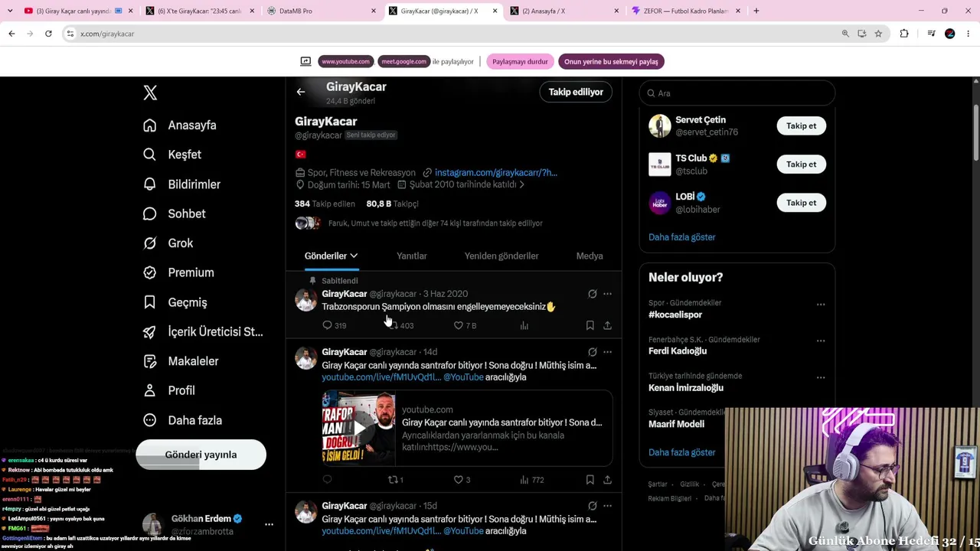980x551 pixels.
Task: Expand the Gönderiler tab dropdown chevron
Action: (354, 256)
